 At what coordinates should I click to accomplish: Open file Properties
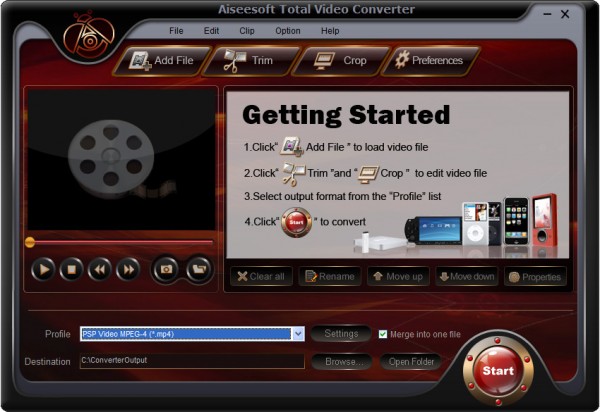tap(535, 276)
